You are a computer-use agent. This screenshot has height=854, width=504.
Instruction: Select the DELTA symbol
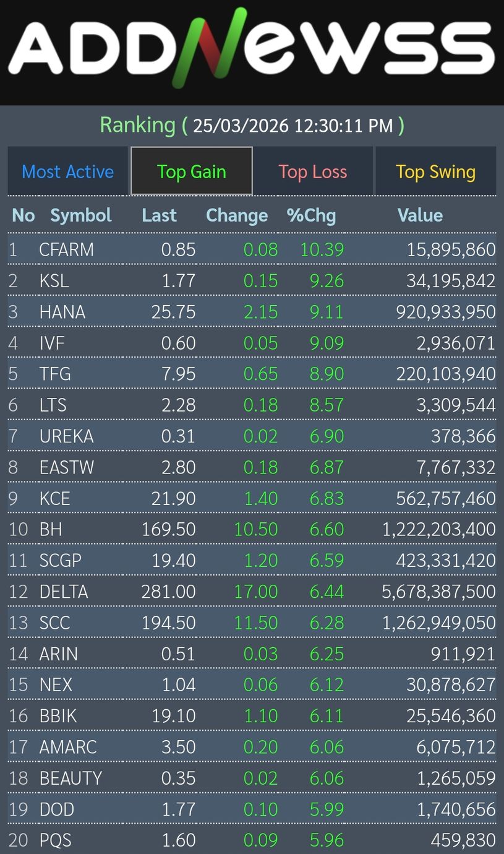coord(64,592)
